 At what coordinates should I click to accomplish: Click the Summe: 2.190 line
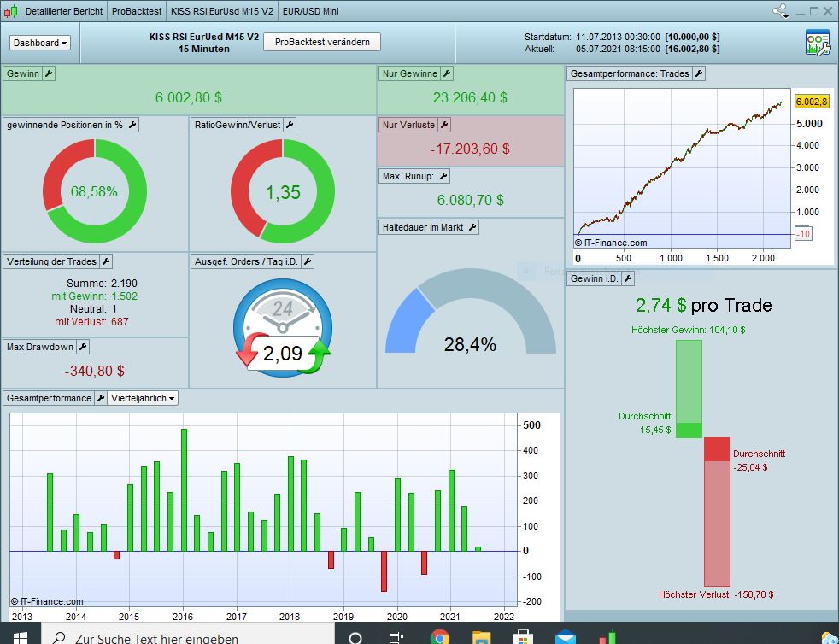click(102, 283)
